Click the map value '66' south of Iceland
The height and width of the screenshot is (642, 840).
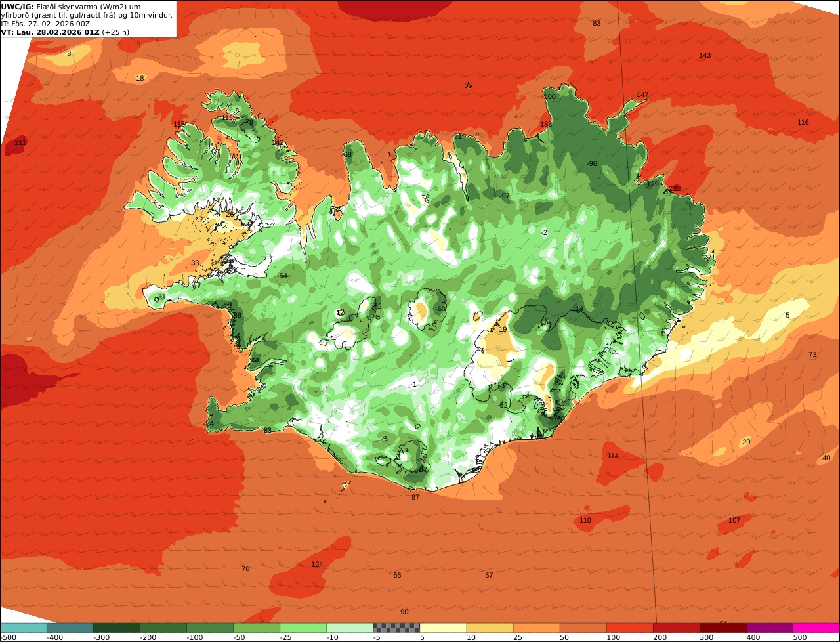pos(397,575)
